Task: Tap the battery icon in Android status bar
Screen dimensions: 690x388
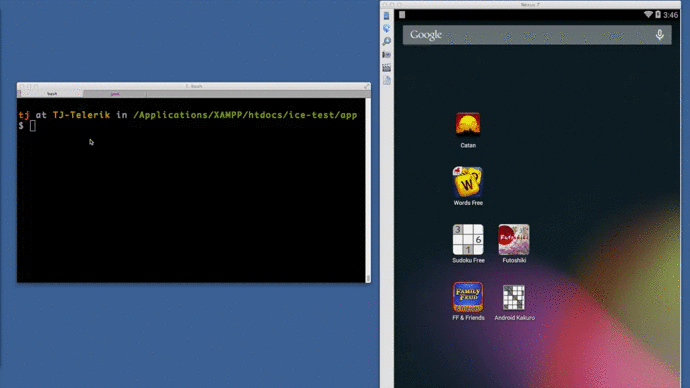Action: click(658, 15)
